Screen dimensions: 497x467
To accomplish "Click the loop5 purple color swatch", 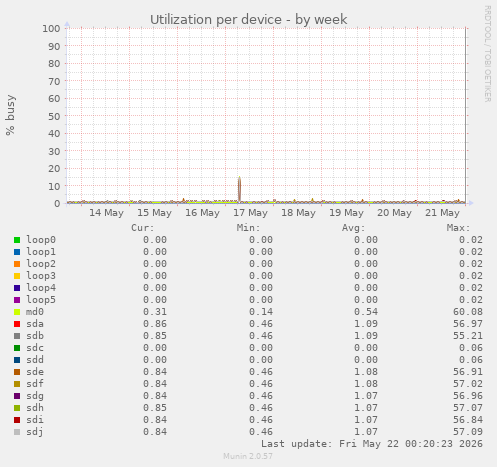I will click(x=17, y=300).
